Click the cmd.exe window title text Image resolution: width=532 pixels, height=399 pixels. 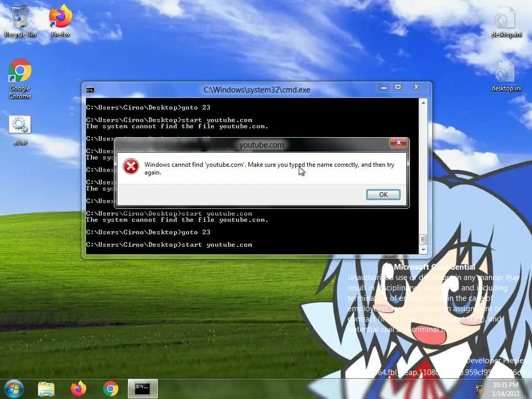(x=257, y=90)
